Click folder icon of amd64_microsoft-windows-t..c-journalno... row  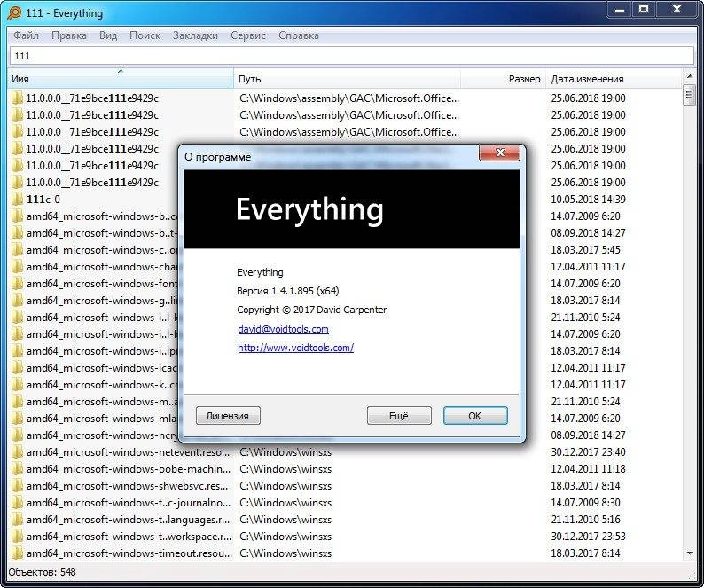click(x=17, y=503)
